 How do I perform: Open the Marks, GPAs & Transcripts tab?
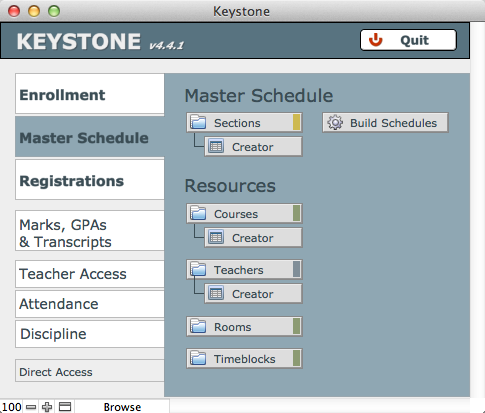90,231
